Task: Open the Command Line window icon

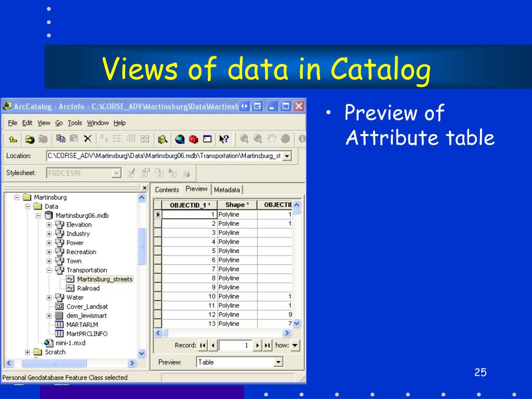Action: pyautogui.click(x=207, y=139)
